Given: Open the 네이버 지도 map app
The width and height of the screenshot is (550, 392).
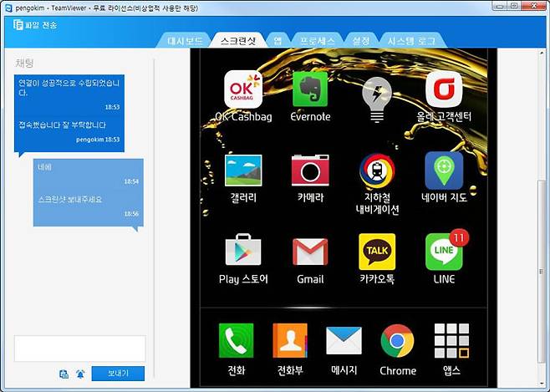Looking at the screenshot, I should tap(444, 171).
